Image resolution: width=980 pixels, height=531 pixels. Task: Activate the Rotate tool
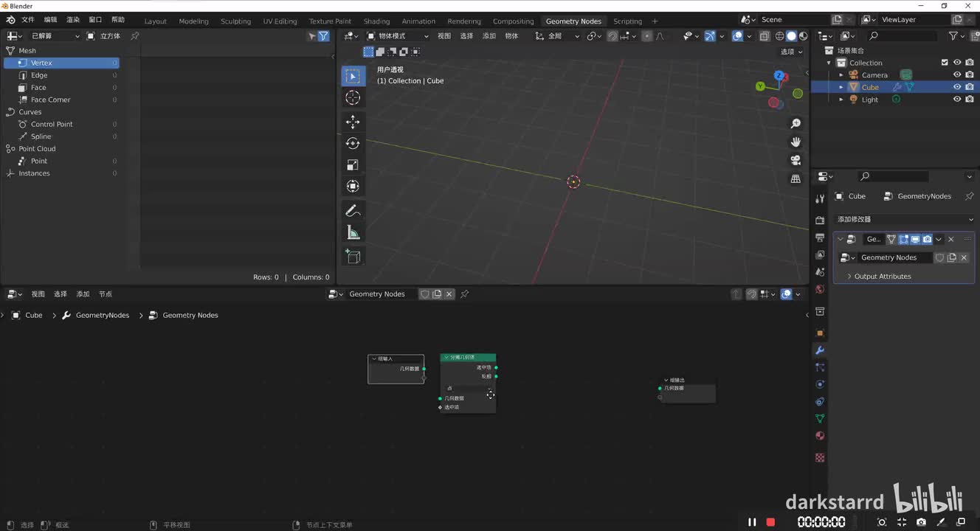353,144
